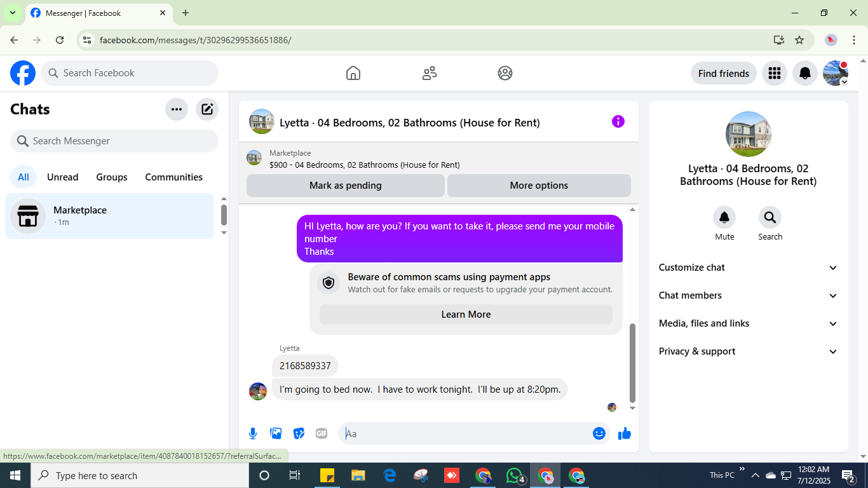Expand Media, files and links section
The width and height of the screenshot is (868, 488).
(748, 323)
